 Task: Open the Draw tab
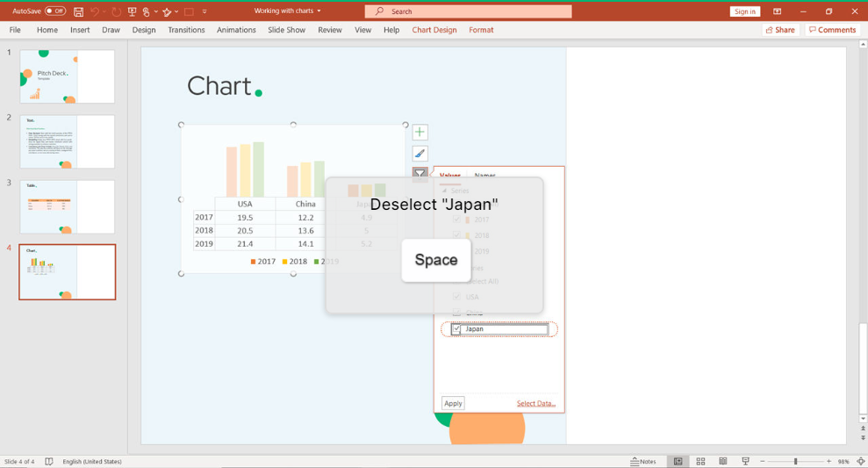tap(111, 30)
